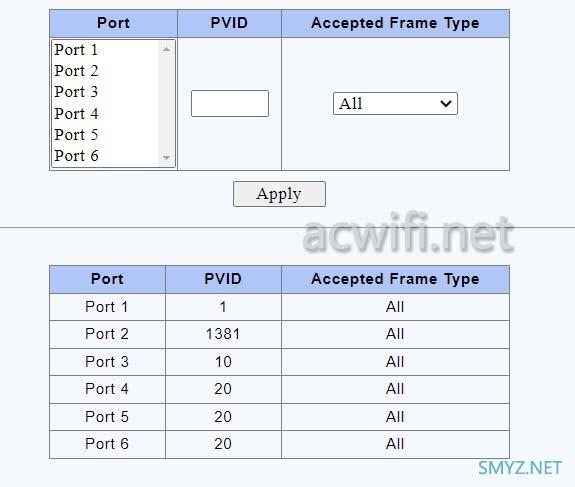The width and height of the screenshot is (575, 487).
Task: Click the All value in the Port 4 row
Action: [395, 389]
